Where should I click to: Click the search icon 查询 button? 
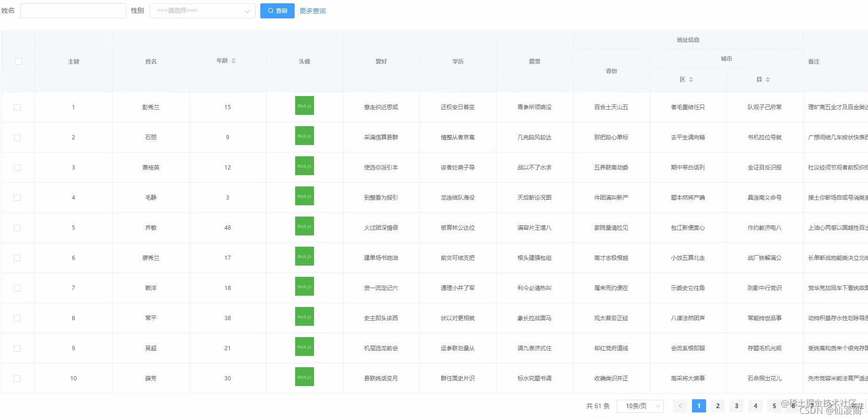pos(277,11)
